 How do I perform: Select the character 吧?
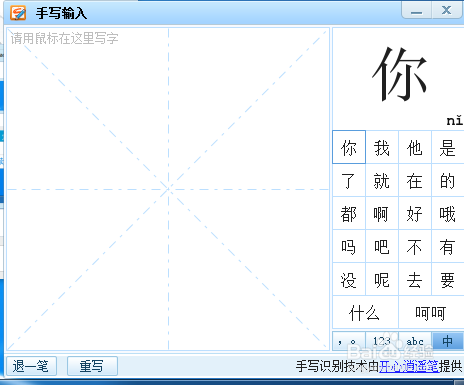click(382, 246)
